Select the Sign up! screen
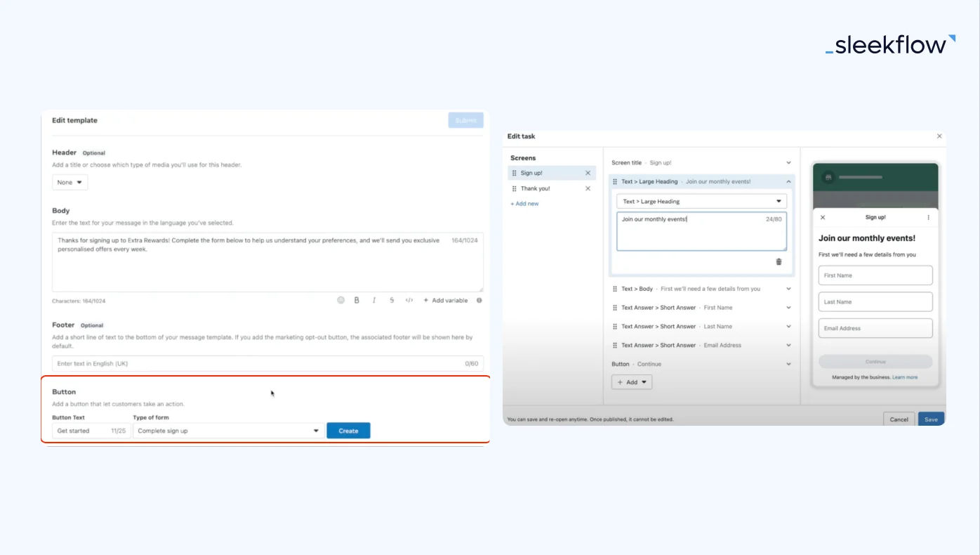Screen dimensions: 980x555 [552, 173]
